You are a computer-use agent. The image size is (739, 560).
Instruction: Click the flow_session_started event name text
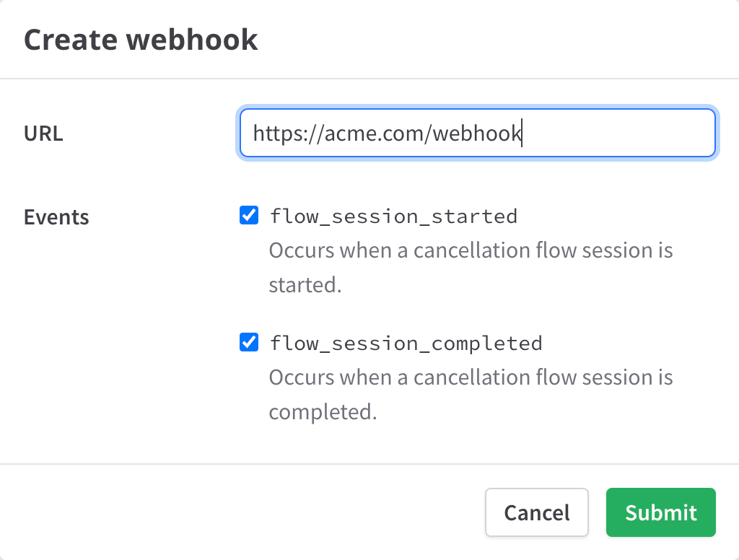393,214
